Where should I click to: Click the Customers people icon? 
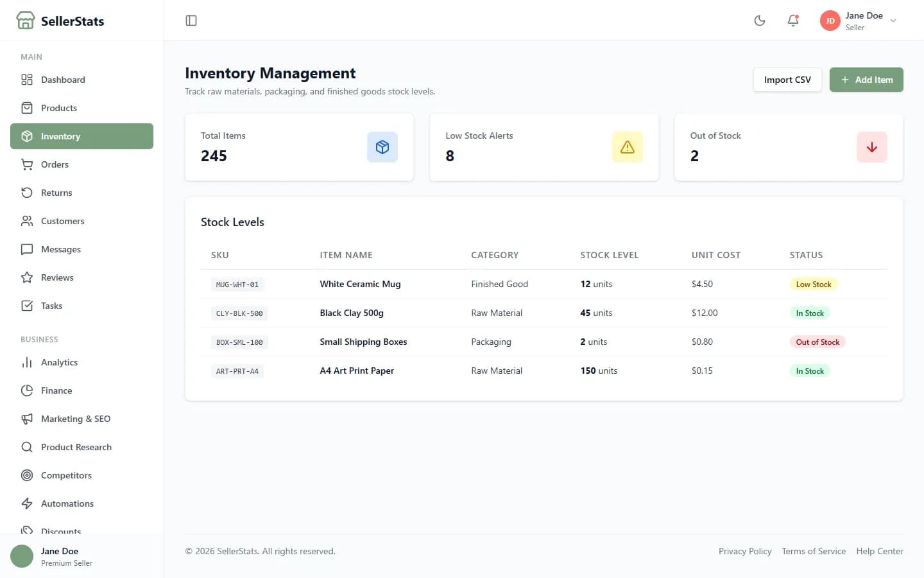[x=27, y=221]
